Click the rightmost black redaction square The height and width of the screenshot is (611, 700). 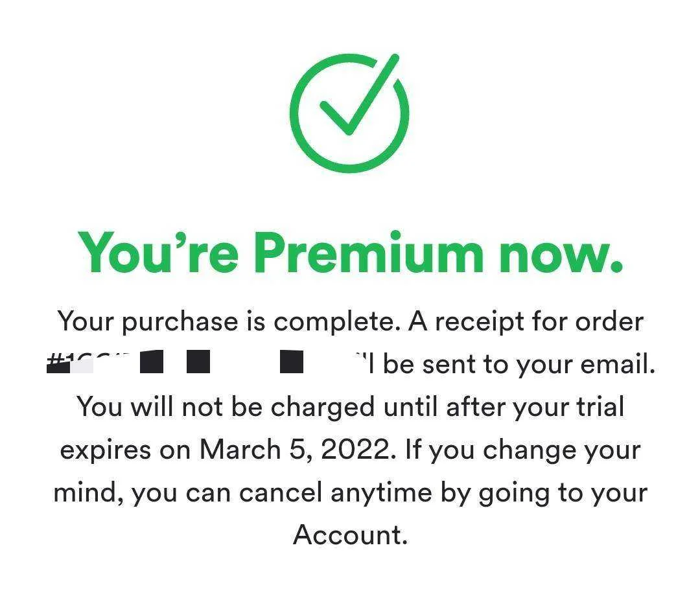pyautogui.click(x=292, y=362)
